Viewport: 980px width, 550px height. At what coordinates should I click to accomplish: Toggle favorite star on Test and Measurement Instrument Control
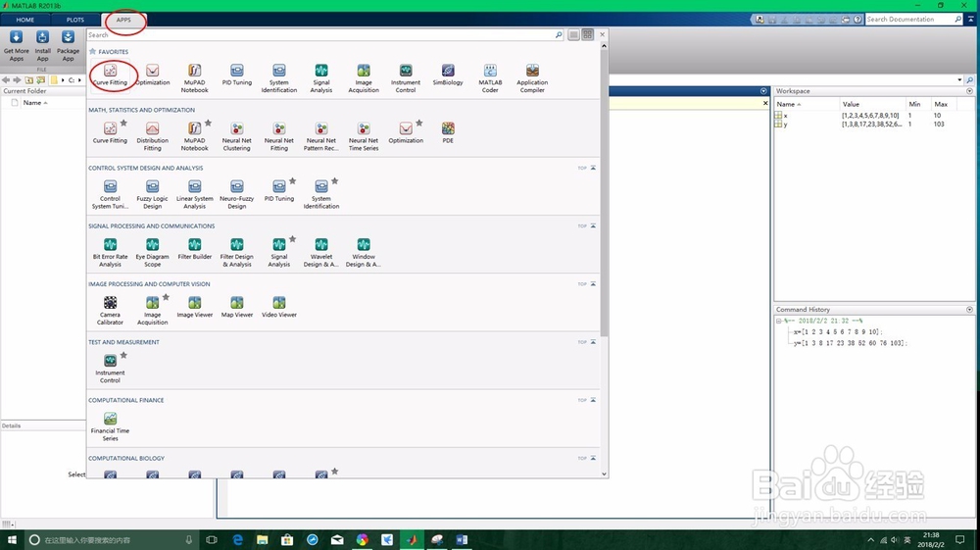tap(123, 356)
